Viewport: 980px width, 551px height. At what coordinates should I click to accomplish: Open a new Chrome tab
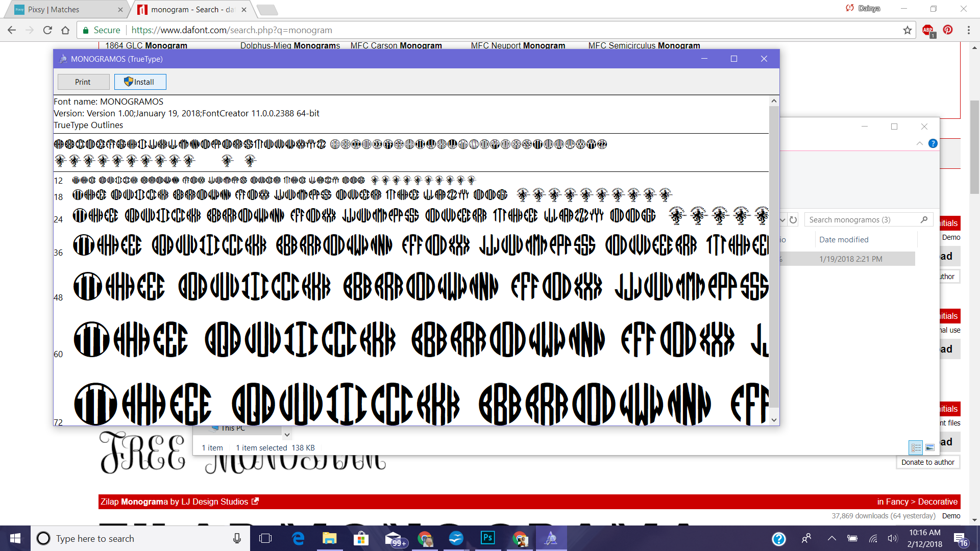coord(267,10)
